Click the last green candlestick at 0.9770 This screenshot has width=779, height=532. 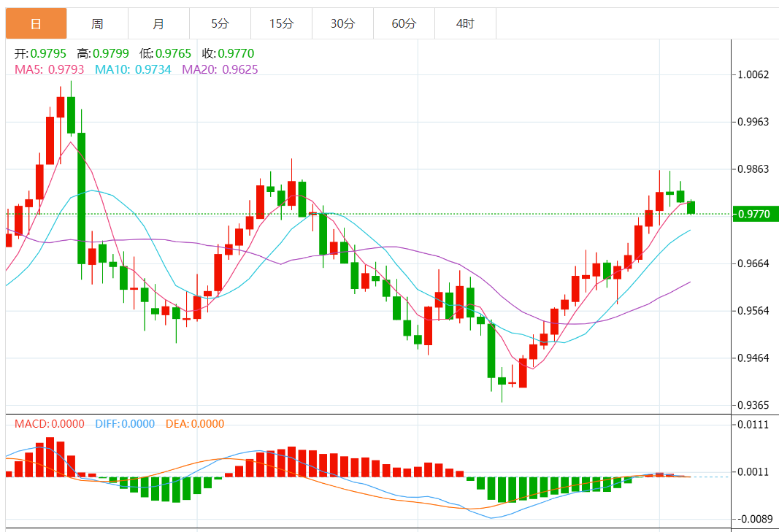pyautogui.click(x=691, y=208)
